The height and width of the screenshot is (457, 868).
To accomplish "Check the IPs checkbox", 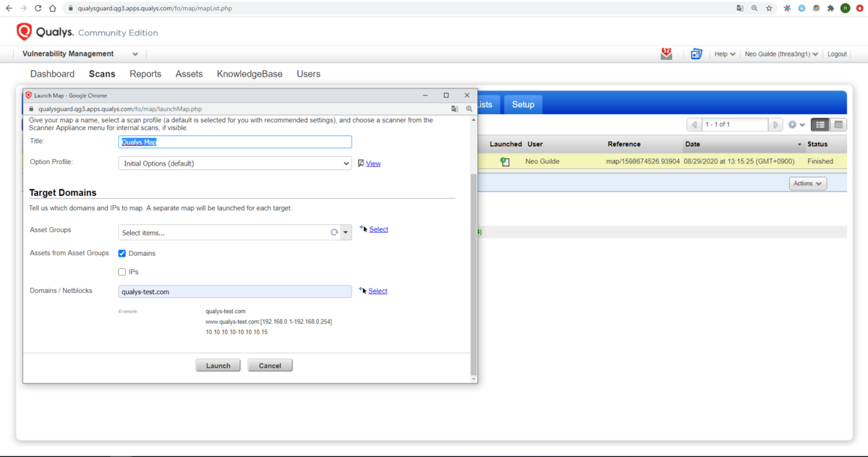I will (x=122, y=272).
